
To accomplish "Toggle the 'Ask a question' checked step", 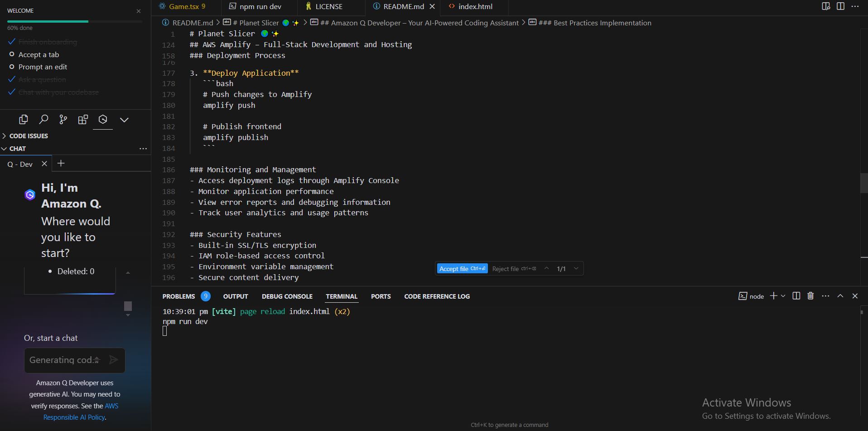I will coord(37,79).
